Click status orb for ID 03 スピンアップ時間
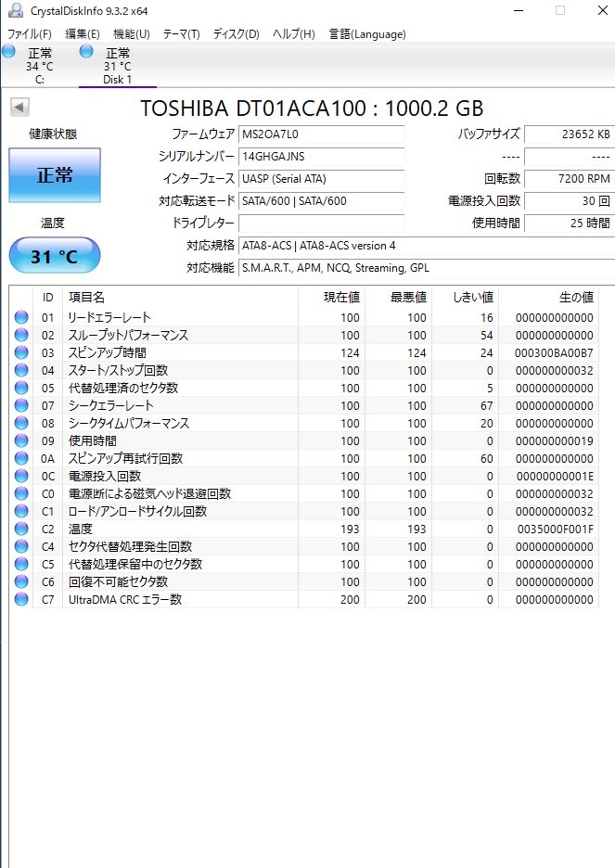 point(21,352)
